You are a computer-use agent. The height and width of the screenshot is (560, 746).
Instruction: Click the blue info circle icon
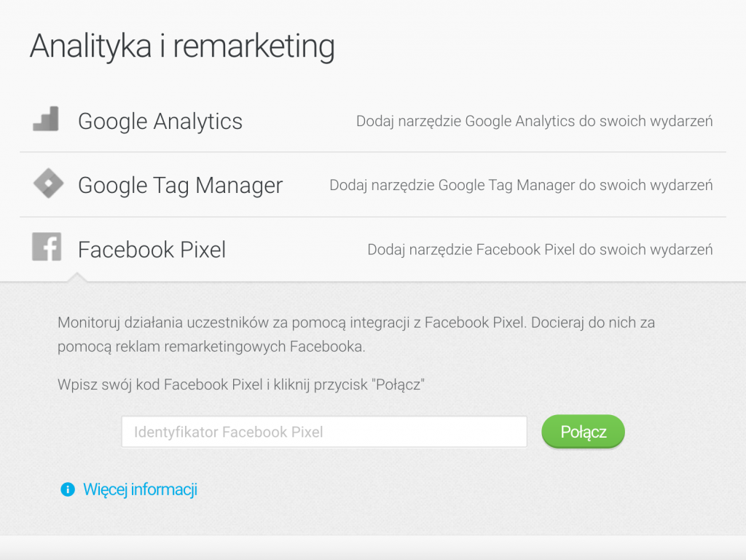pyautogui.click(x=68, y=489)
